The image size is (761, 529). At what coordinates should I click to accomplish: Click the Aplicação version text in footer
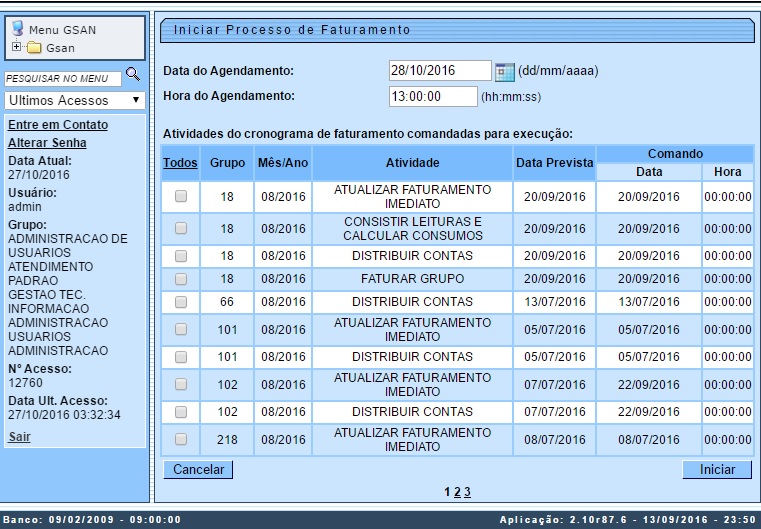628,520
